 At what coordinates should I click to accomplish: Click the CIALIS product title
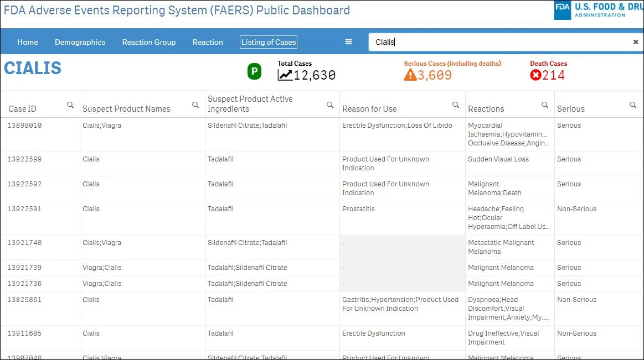(33, 68)
